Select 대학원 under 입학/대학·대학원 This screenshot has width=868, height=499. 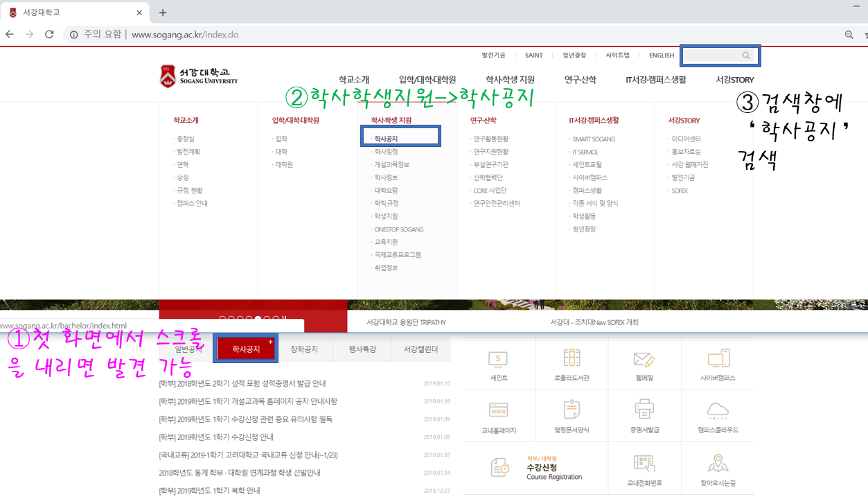tap(284, 164)
